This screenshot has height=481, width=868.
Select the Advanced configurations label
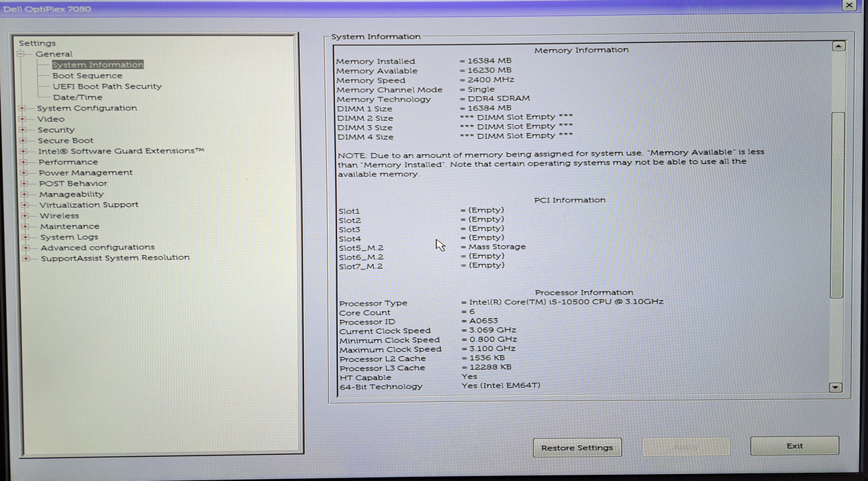tap(98, 247)
